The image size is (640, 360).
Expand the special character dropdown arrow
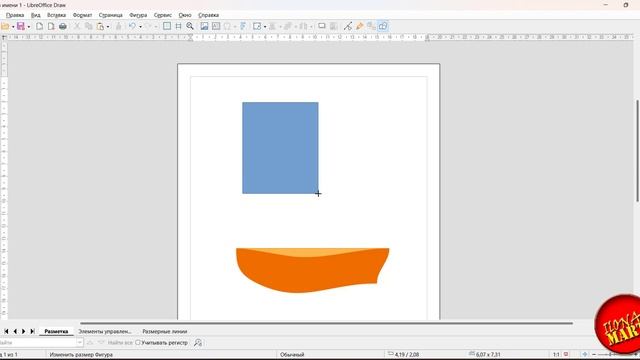[235, 27]
